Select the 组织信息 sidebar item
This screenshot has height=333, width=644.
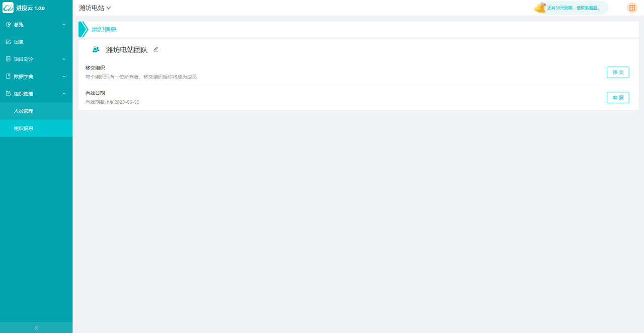click(x=24, y=128)
